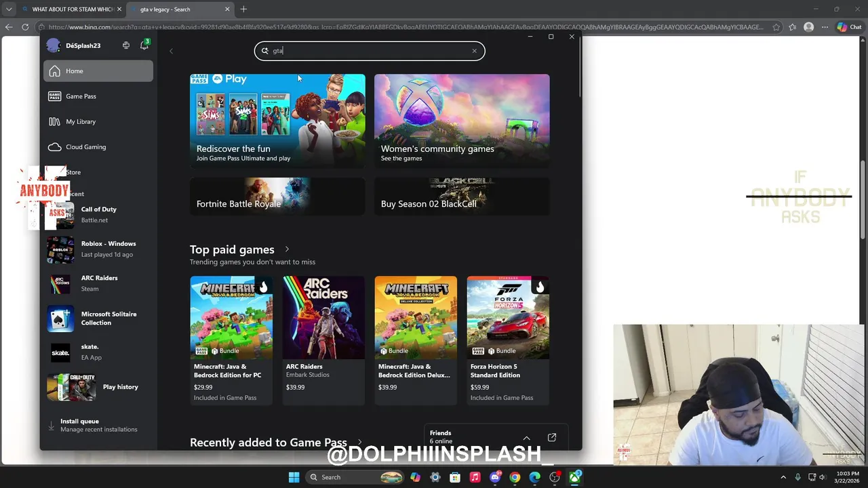The height and width of the screenshot is (488, 868).
Task: Click the Recently added to Game Pass heading
Action: tap(269, 443)
